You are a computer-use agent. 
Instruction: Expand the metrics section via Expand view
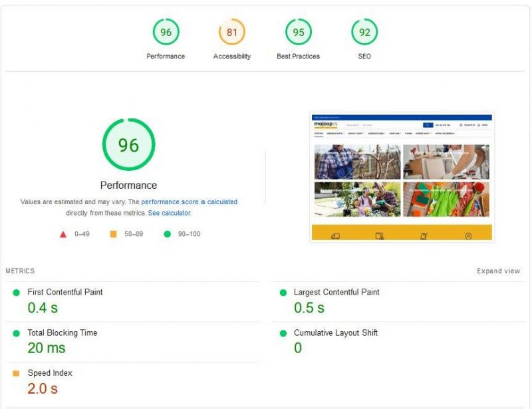pyautogui.click(x=497, y=271)
